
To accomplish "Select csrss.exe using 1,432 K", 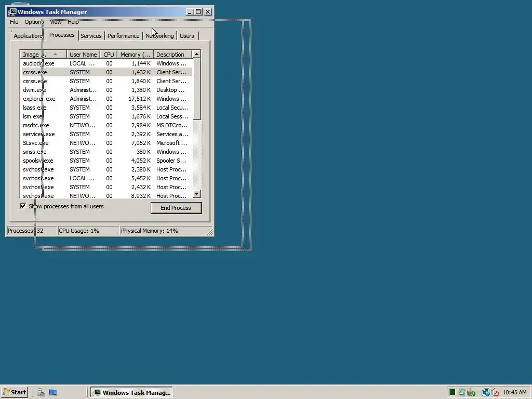I will coord(106,72).
